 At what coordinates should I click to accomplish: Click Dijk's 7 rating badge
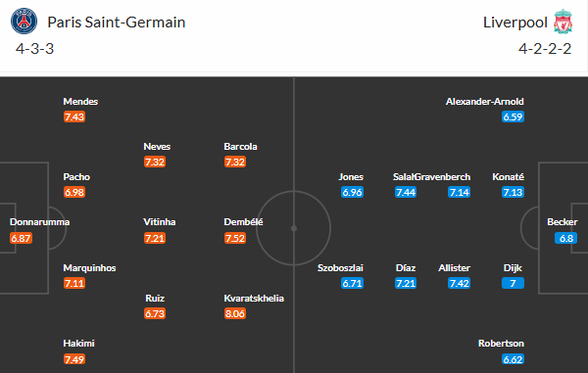pos(513,284)
